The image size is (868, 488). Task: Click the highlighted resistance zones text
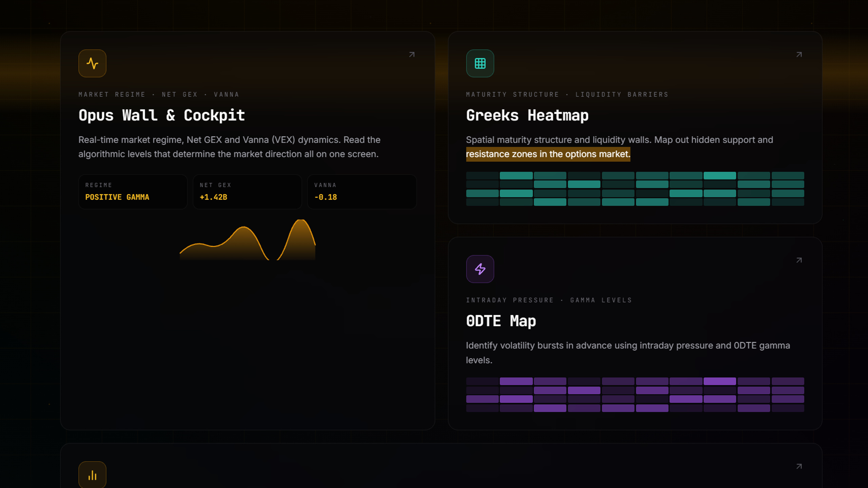point(548,154)
